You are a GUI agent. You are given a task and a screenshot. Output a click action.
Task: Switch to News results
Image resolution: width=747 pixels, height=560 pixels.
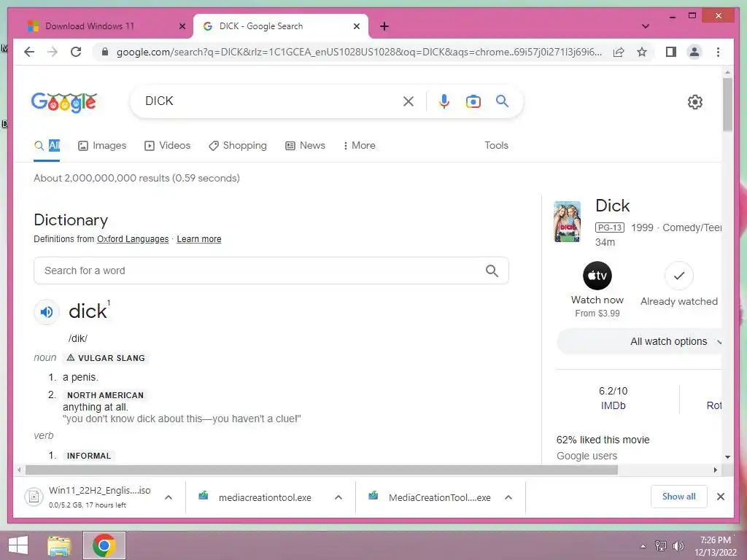(x=306, y=146)
